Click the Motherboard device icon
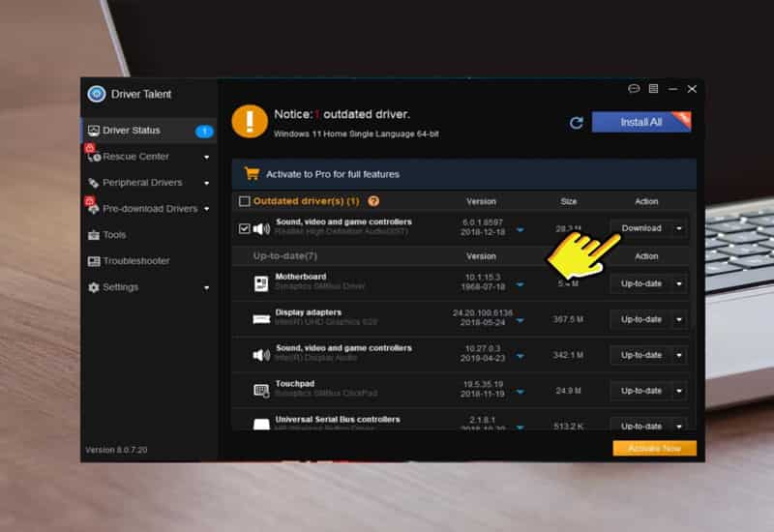774x532 pixels. click(x=261, y=283)
